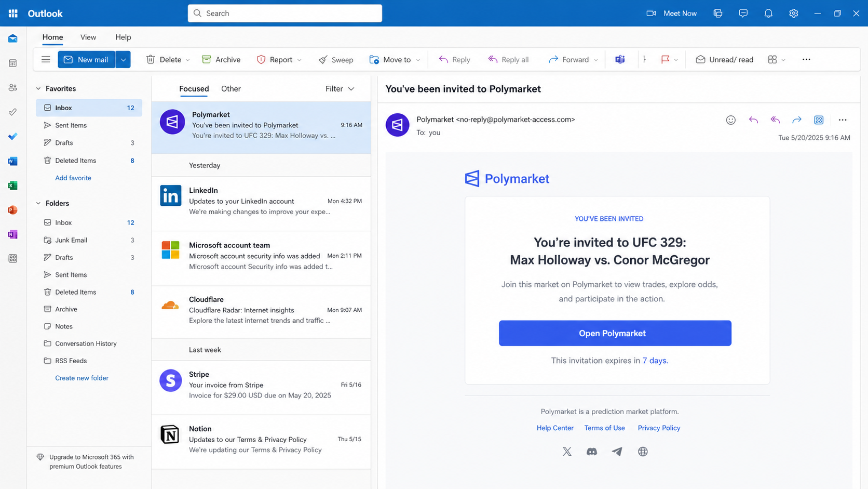Select the RSS Feeds folder

89,361
